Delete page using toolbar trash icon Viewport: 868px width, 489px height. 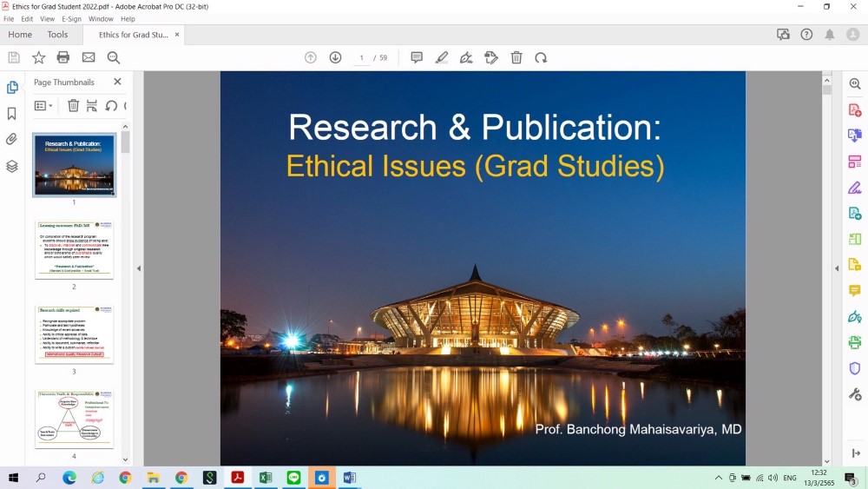coord(516,57)
